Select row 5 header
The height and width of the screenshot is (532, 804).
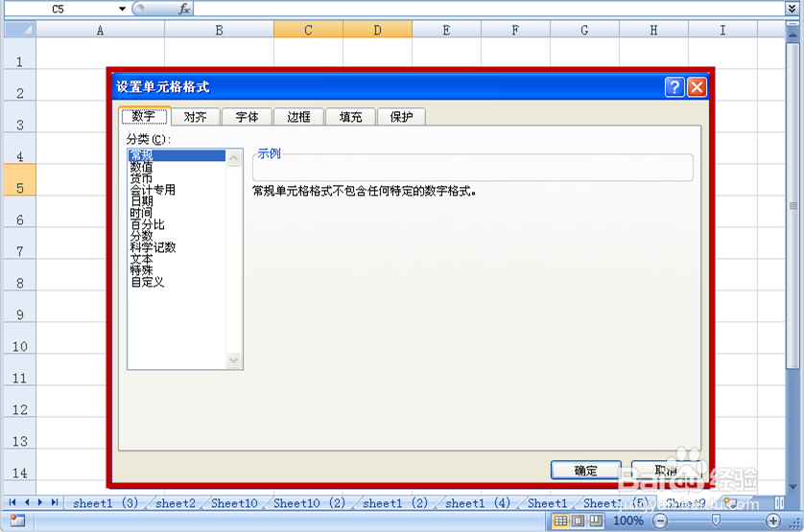pyautogui.click(x=20, y=180)
